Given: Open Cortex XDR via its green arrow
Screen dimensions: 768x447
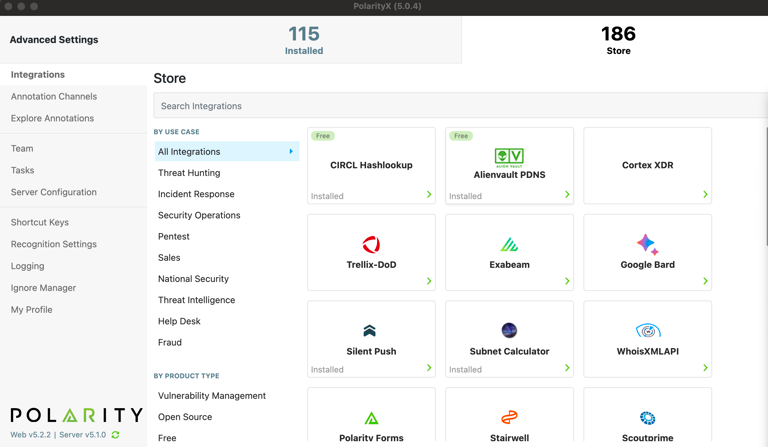Looking at the screenshot, I should (705, 194).
